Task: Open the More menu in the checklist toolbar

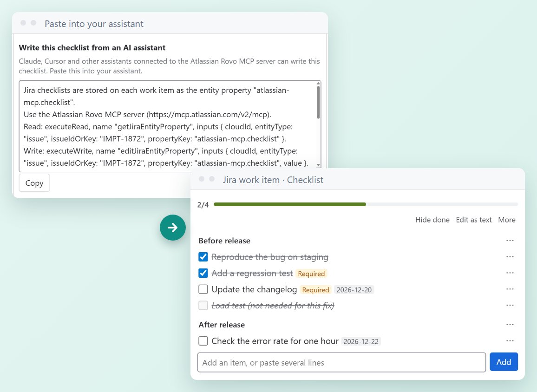Action: pyautogui.click(x=507, y=220)
